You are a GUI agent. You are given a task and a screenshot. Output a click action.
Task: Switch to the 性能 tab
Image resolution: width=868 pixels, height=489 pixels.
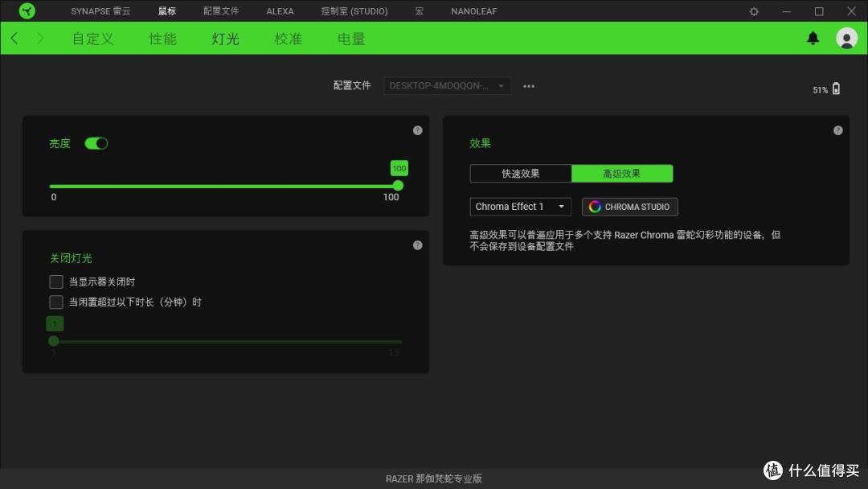[x=162, y=39]
